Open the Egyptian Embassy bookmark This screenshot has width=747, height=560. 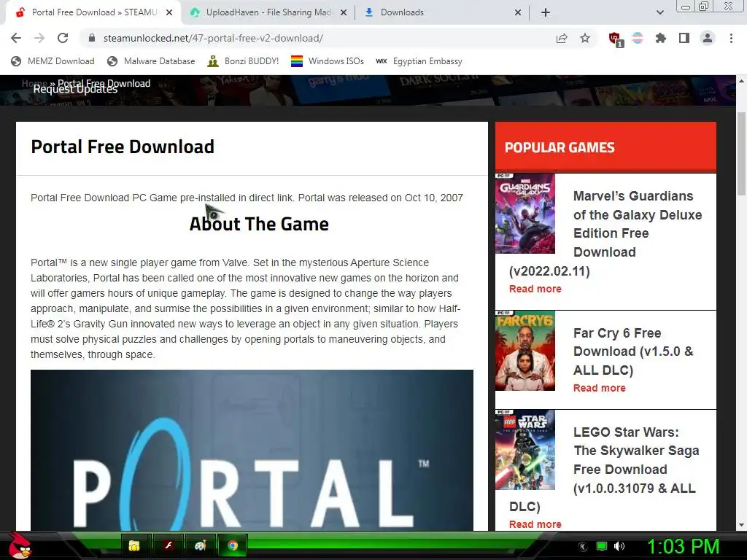(419, 61)
